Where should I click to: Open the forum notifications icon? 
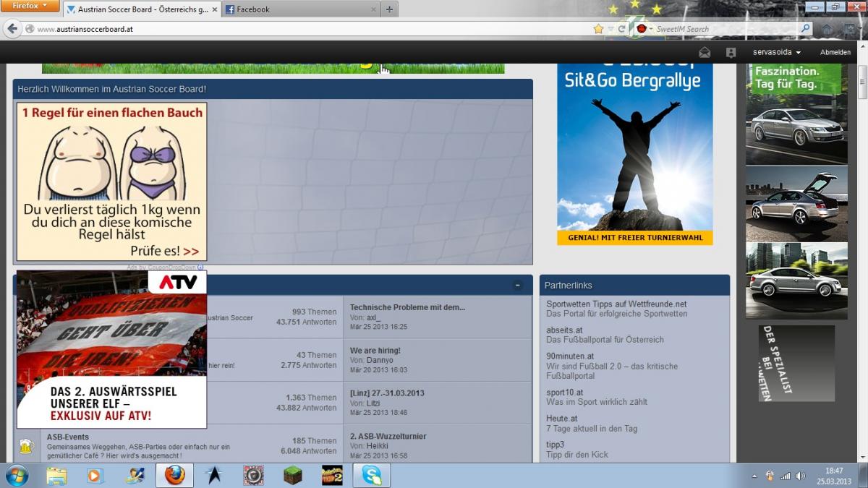tap(731, 53)
